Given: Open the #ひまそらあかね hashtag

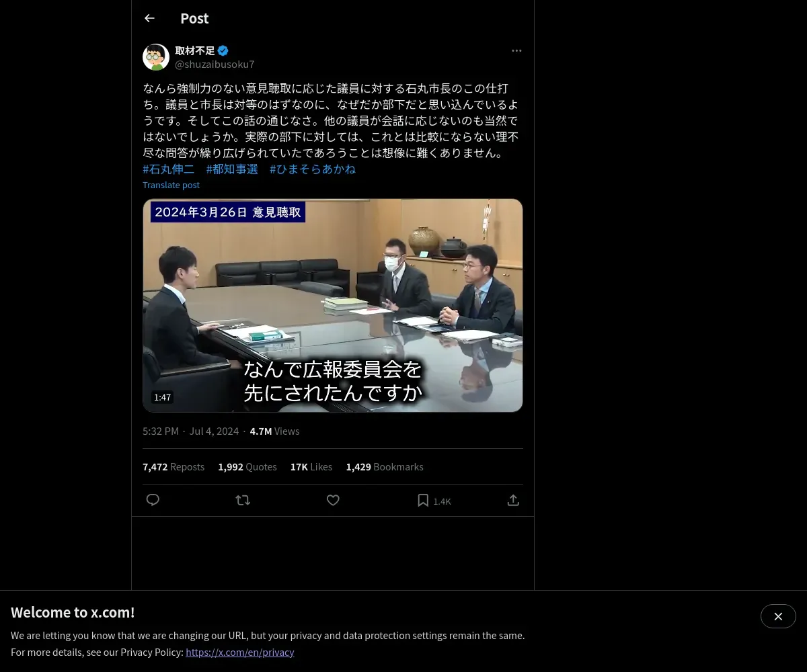Looking at the screenshot, I should coord(313,169).
